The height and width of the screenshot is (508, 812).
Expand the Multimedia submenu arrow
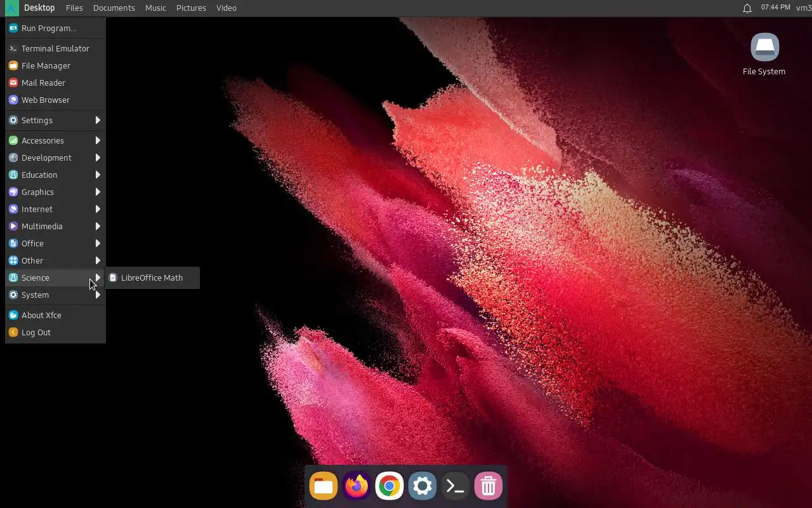tap(98, 226)
